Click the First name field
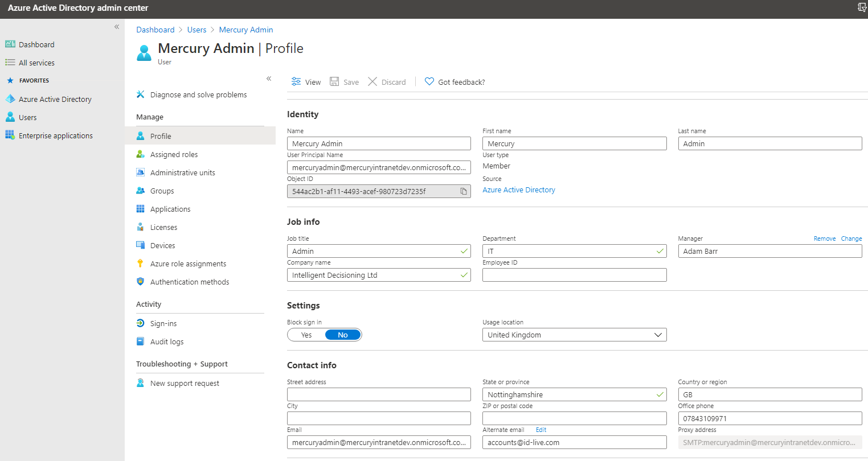 point(574,143)
